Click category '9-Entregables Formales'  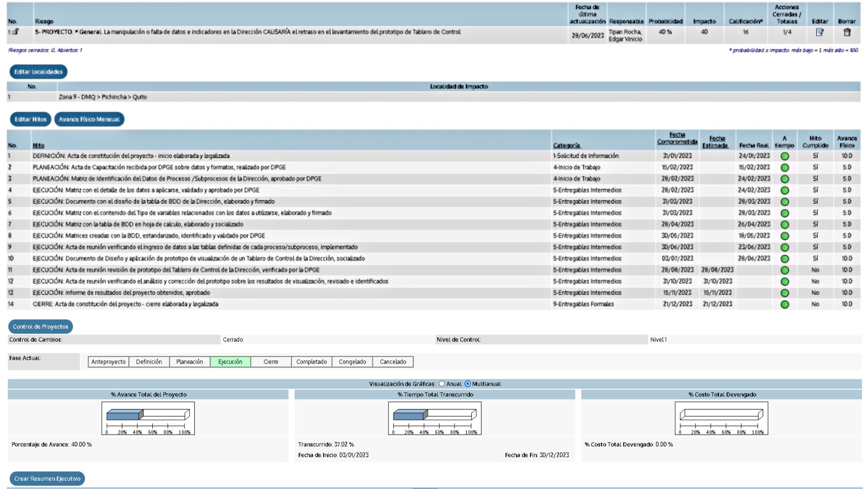coord(583,304)
